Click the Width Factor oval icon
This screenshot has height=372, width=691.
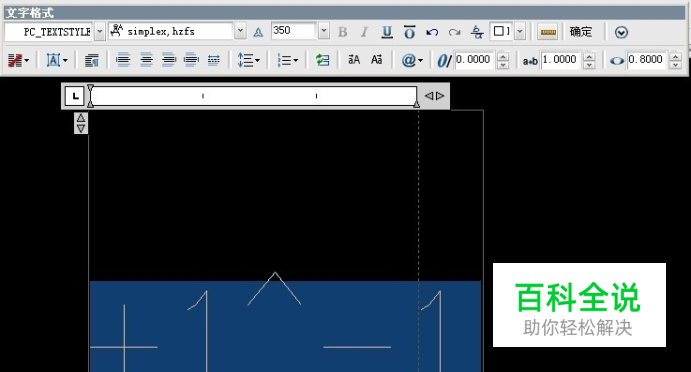(x=617, y=61)
